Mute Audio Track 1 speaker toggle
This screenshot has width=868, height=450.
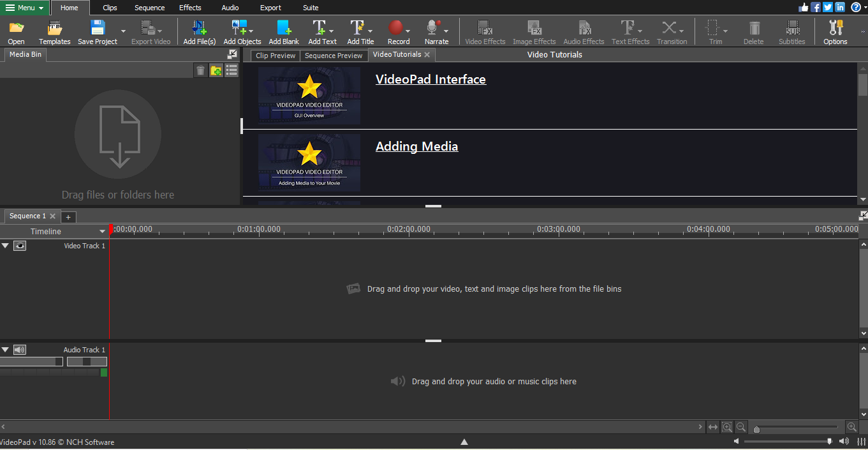pyautogui.click(x=20, y=349)
